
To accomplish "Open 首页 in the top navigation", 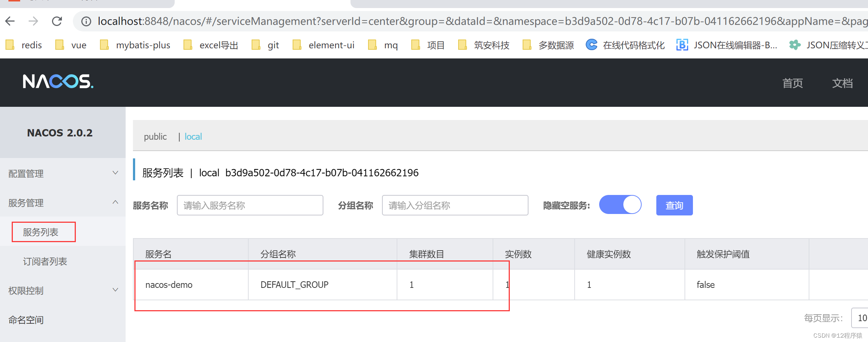I will 793,83.
